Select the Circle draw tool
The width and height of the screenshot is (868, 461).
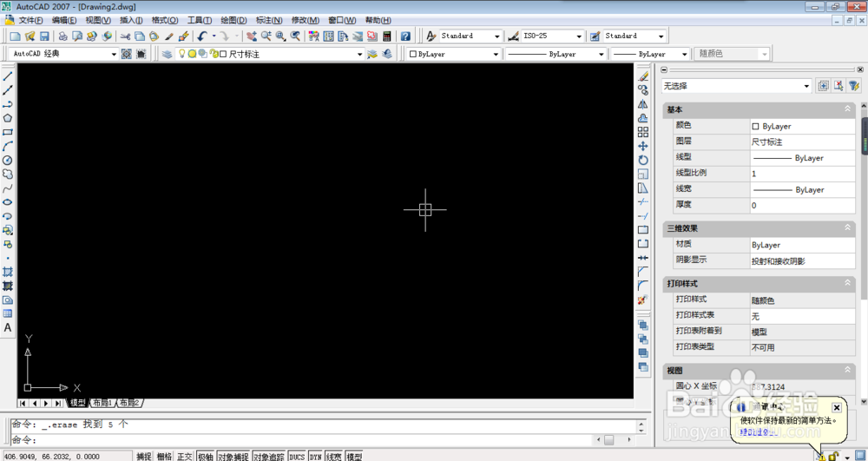(x=8, y=160)
